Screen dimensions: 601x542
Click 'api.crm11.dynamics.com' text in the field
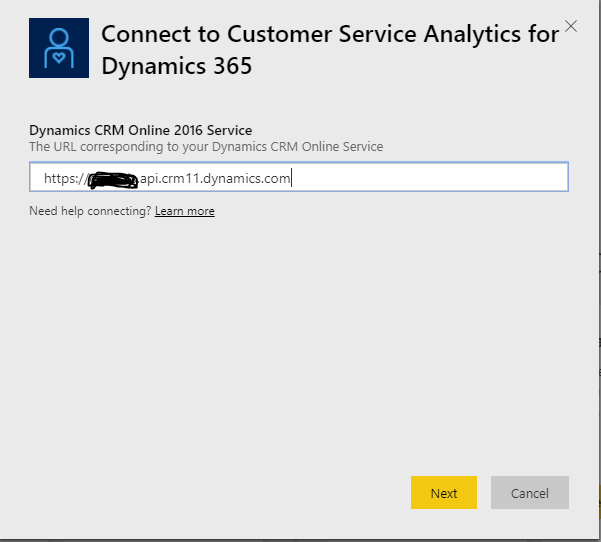[214, 179]
